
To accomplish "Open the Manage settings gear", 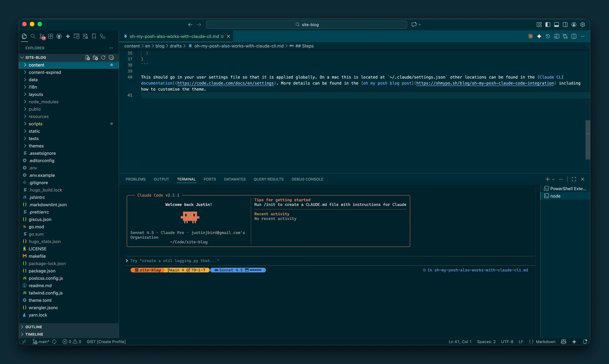I will 583,25.
